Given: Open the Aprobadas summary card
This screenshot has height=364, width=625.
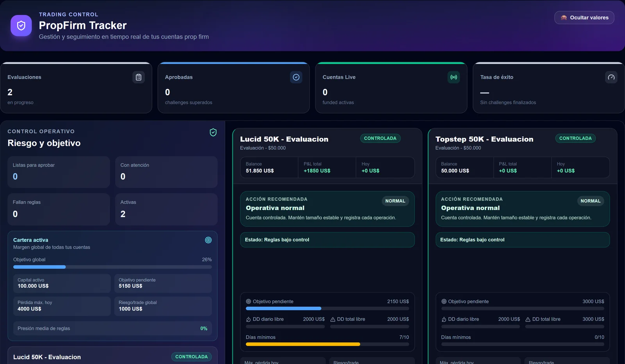Looking at the screenshot, I should coord(234,88).
